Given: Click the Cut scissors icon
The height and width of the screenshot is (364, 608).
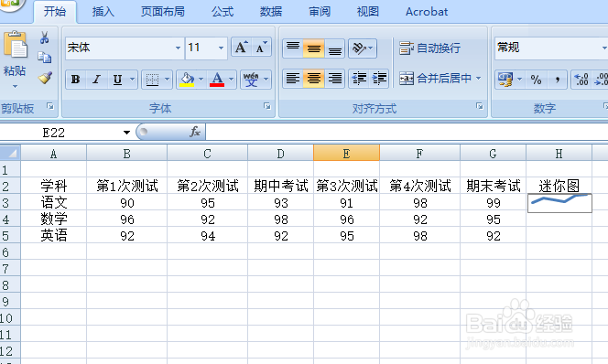Looking at the screenshot, I should point(44,37).
